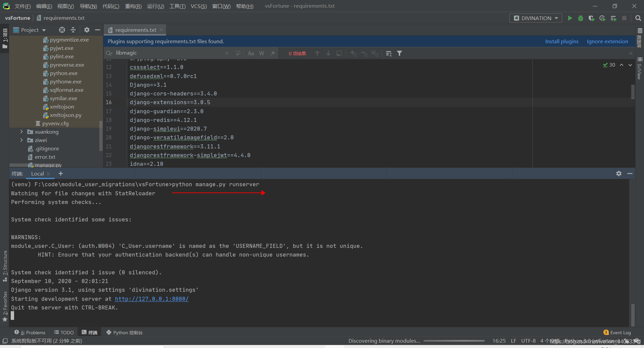Open the find filter funnel icon

pyautogui.click(x=399, y=53)
